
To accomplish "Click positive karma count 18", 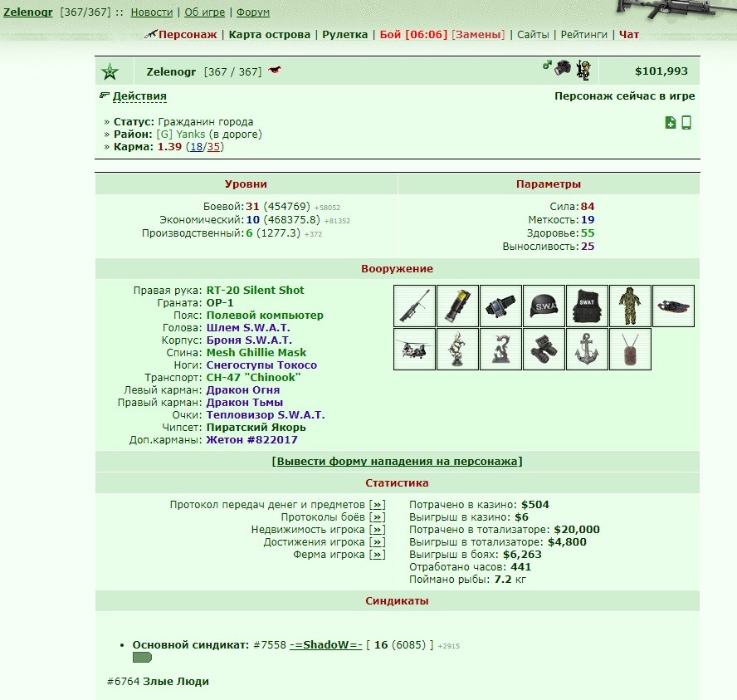I will tap(197, 147).
